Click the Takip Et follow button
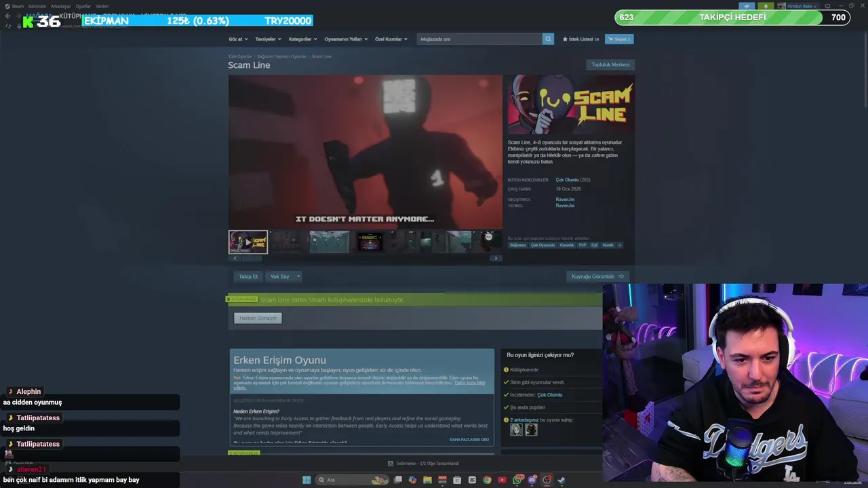 tap(248, 277)
